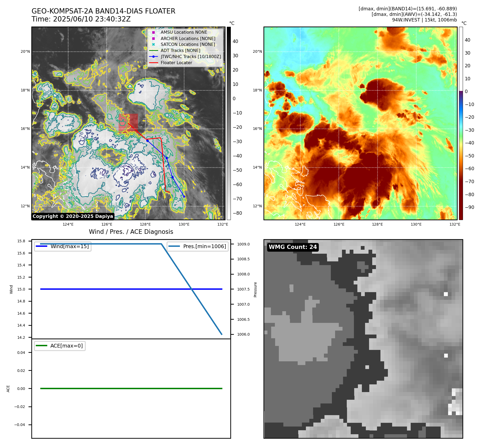Click the 0.00 ACE axis tick

tap(21, 389)
